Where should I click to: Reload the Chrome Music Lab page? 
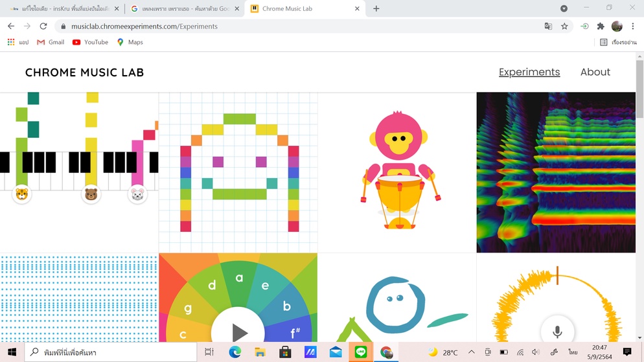pos(43,27)
